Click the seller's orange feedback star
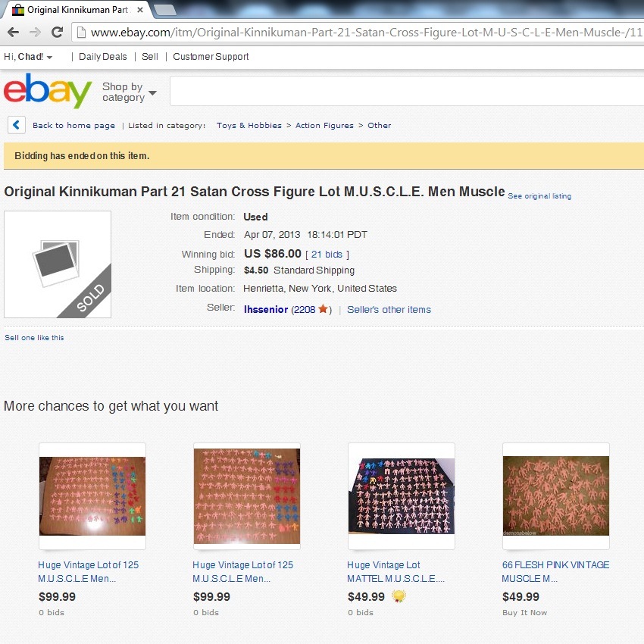 (x=324, y=308)
